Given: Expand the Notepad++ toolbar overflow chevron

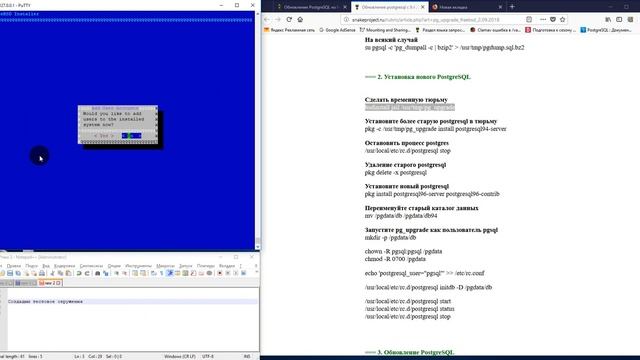Looking at the screenshot, I should click(256, 272).
